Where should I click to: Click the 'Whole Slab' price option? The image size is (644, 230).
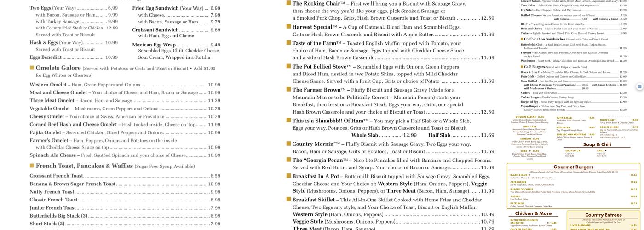pyautogui.click(x=384, y=135)
